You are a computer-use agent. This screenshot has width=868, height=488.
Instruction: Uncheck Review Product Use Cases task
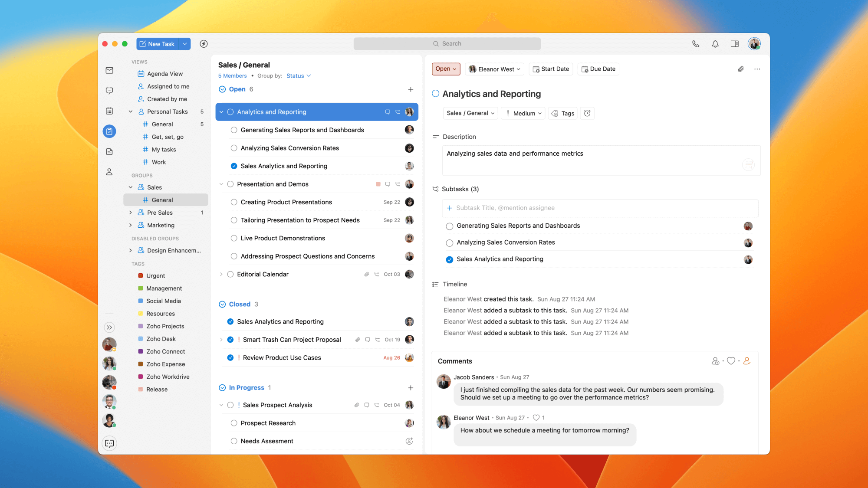click(230, 358)
